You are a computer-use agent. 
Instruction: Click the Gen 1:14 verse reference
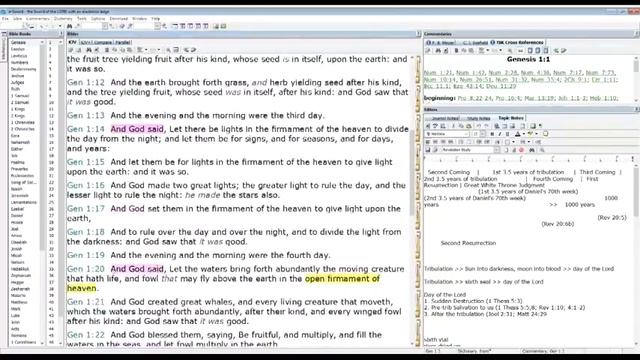pyautogui.click(x=86, y=129)
